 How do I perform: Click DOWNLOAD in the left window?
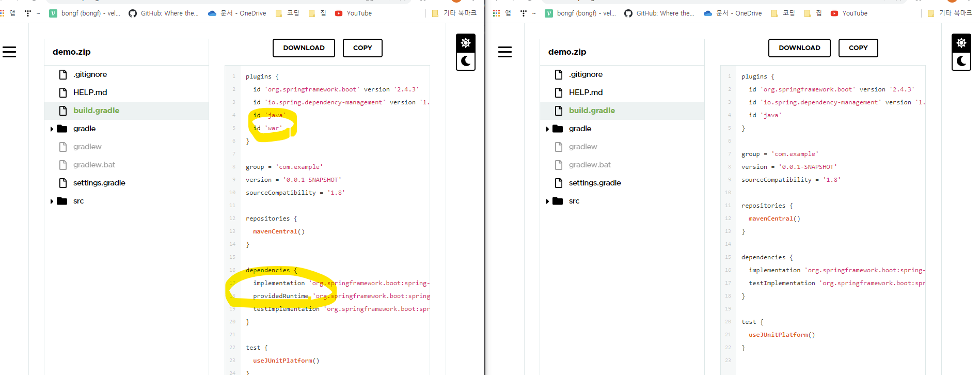(x=304, y=48)
